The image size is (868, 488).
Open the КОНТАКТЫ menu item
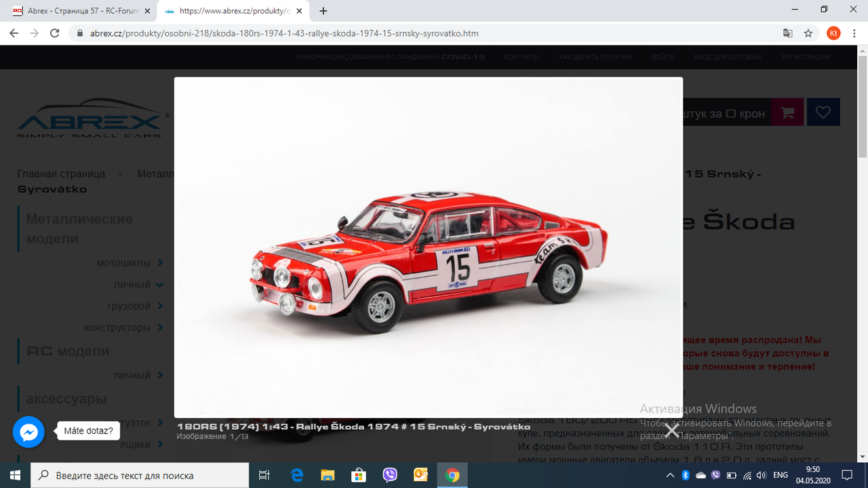521,57
